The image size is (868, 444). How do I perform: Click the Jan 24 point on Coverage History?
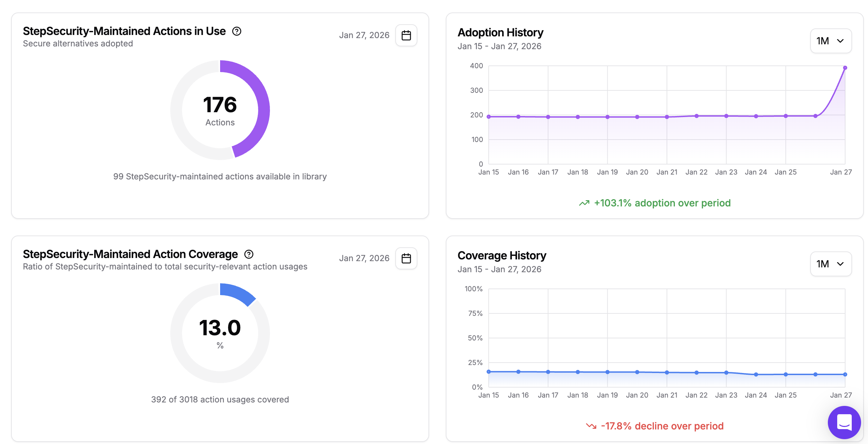click(x=756, y=374)
